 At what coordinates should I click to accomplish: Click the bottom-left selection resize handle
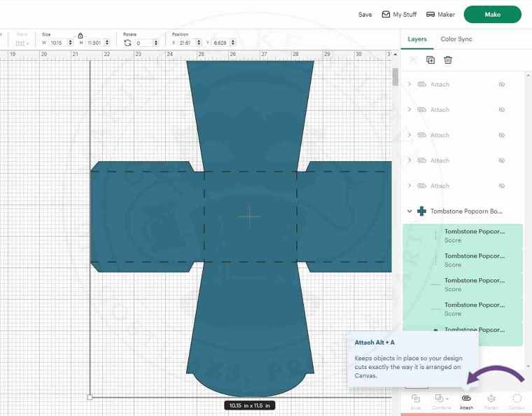[x=90, y=397]
